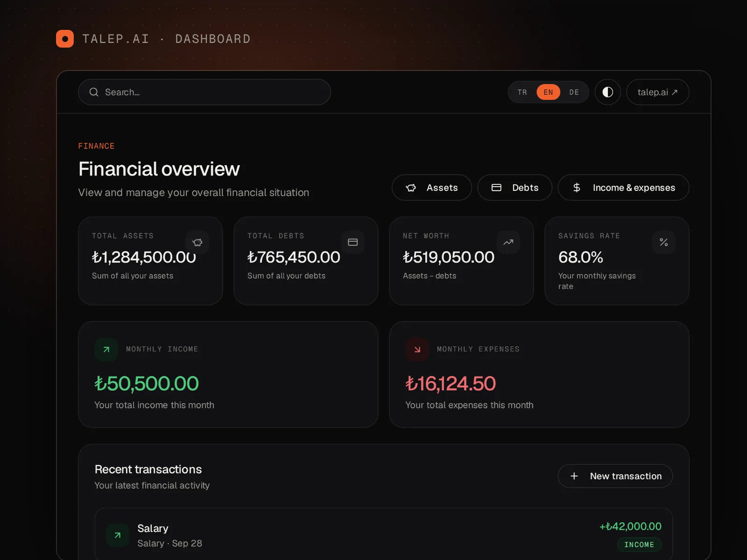Click the Recent transactions heading
Image resolution: width=747 pixels, height=560 pixels.
(x=148, y=469)
